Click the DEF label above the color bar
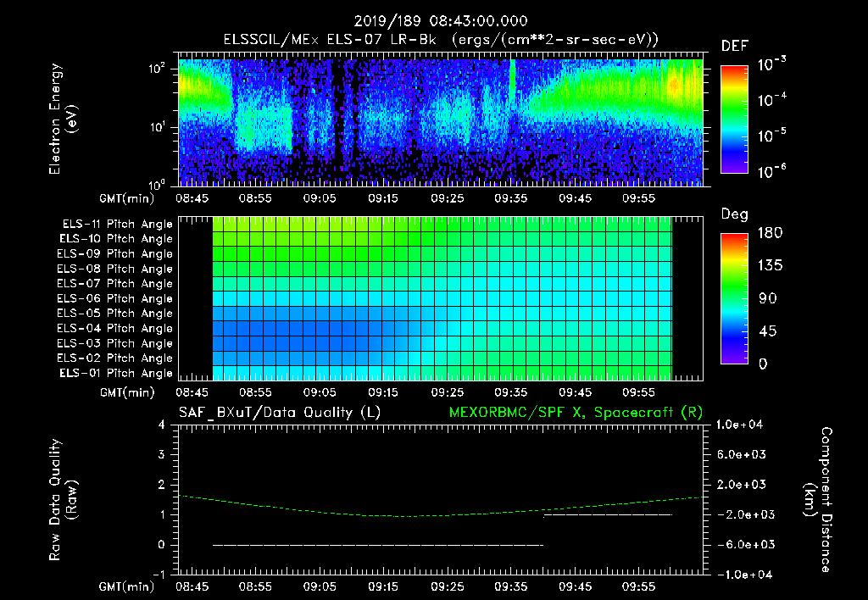The image size is (868, 600). [735, 46]
